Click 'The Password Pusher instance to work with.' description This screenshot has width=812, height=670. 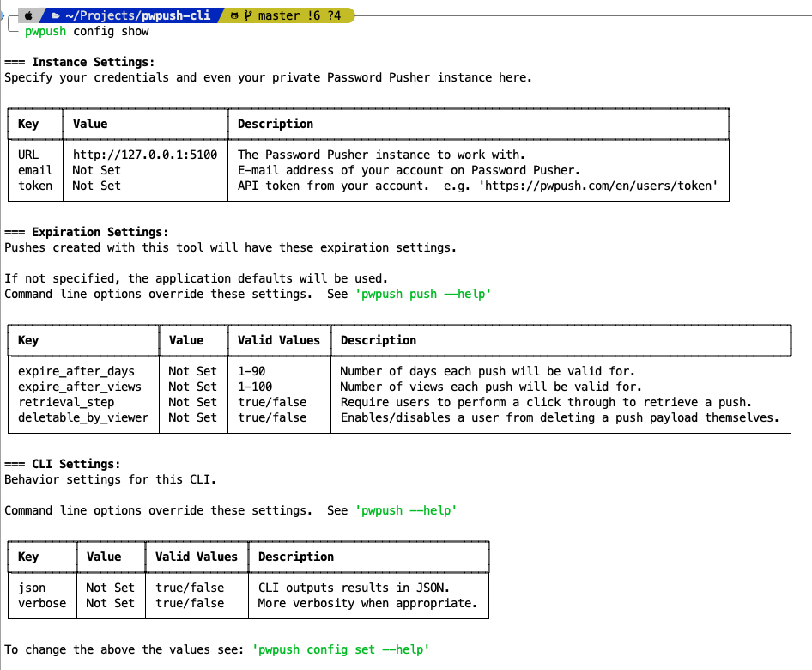[381, 155]
